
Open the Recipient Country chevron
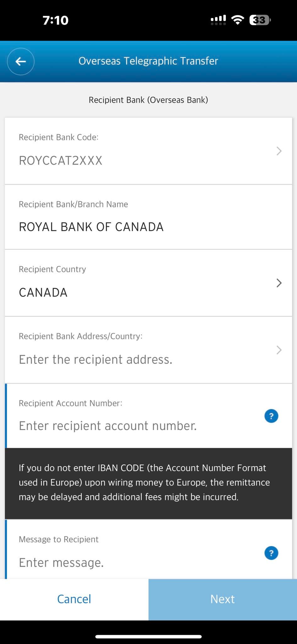click(x=279, y=283)
